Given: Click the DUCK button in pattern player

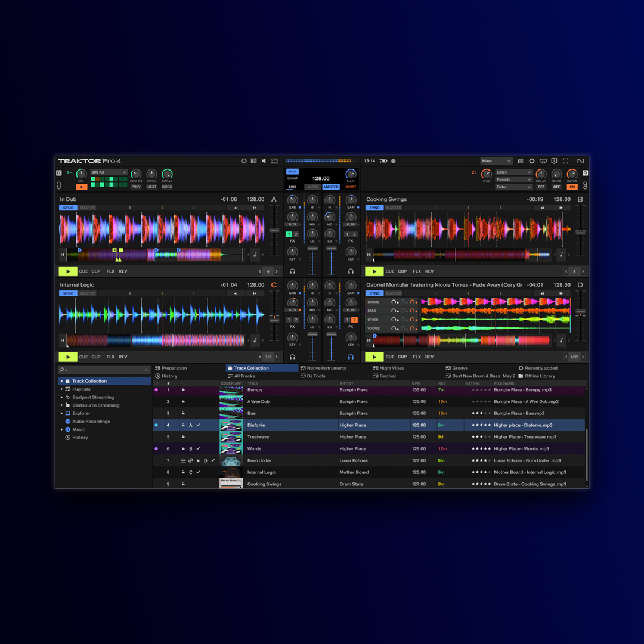Looking at the screenshot, I should [167, 187].
